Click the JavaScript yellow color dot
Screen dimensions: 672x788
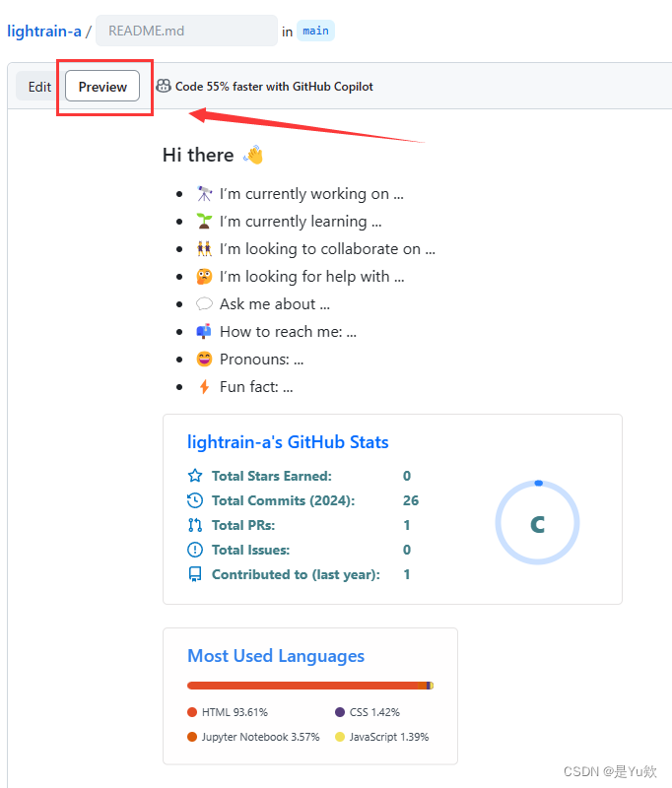pyautogui.click(x=340, y=737)
